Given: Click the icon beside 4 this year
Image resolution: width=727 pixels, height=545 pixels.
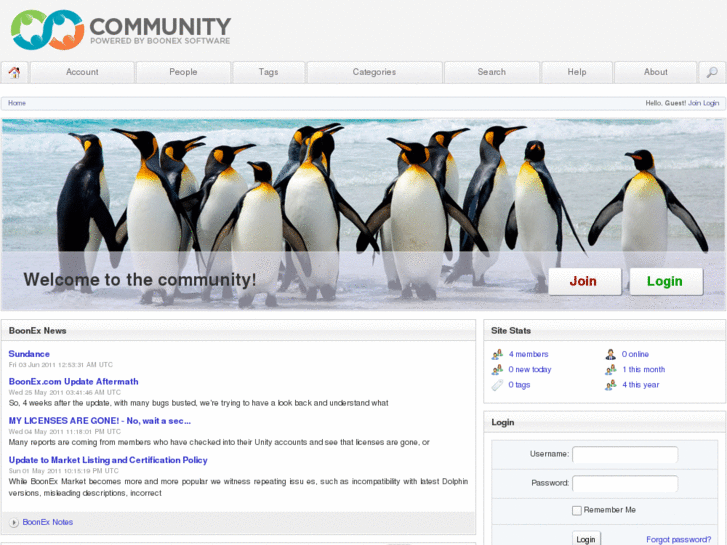Looking at the screenshot, I should pos(611,385).
